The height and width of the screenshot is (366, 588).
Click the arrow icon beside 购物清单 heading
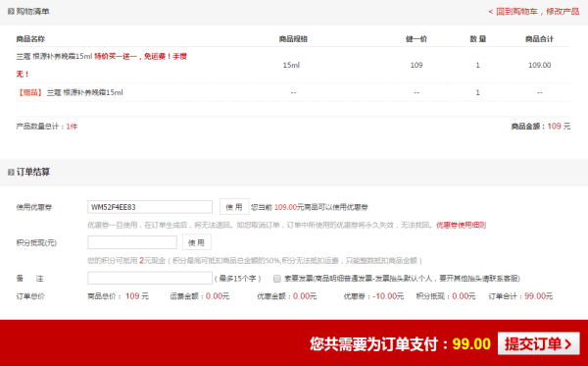11,12
